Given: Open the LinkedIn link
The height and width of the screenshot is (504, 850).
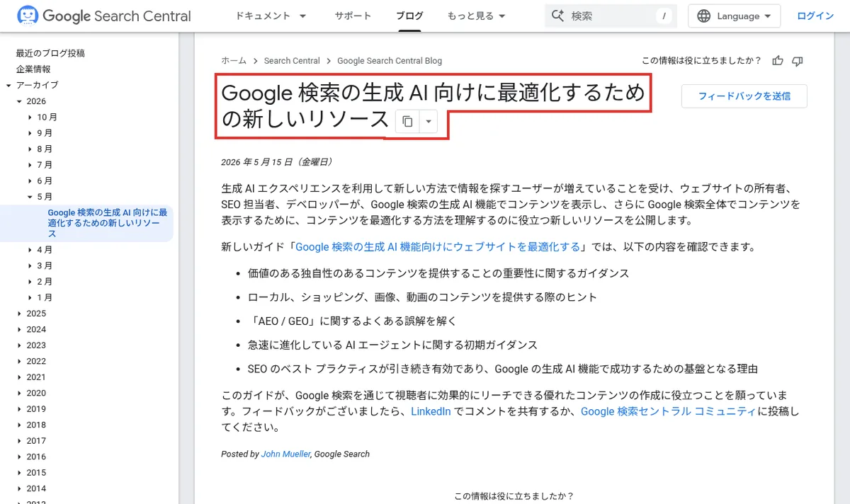Looking at the screenshot, I should [x=431, y=411].
